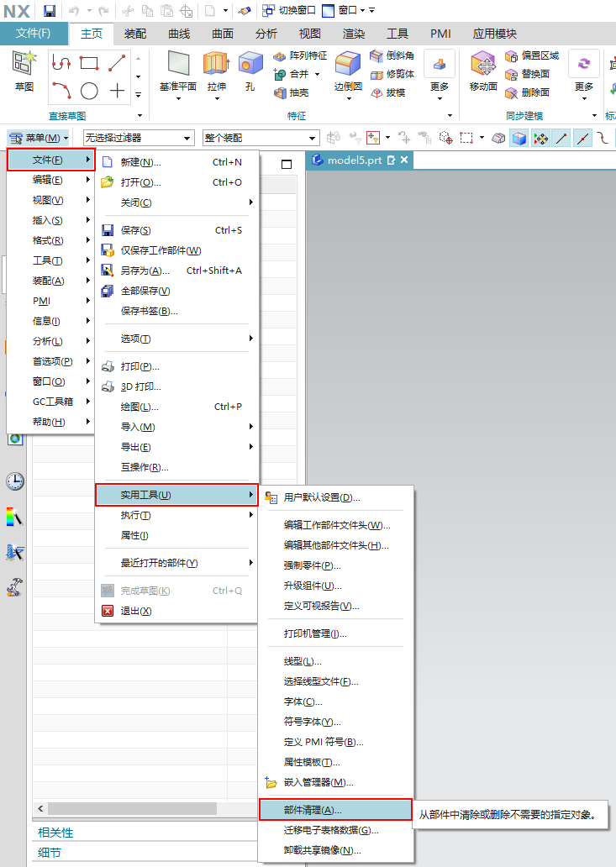
Task: Switch to the 装配 ribbon tab
Action: (x=135, y=34)
